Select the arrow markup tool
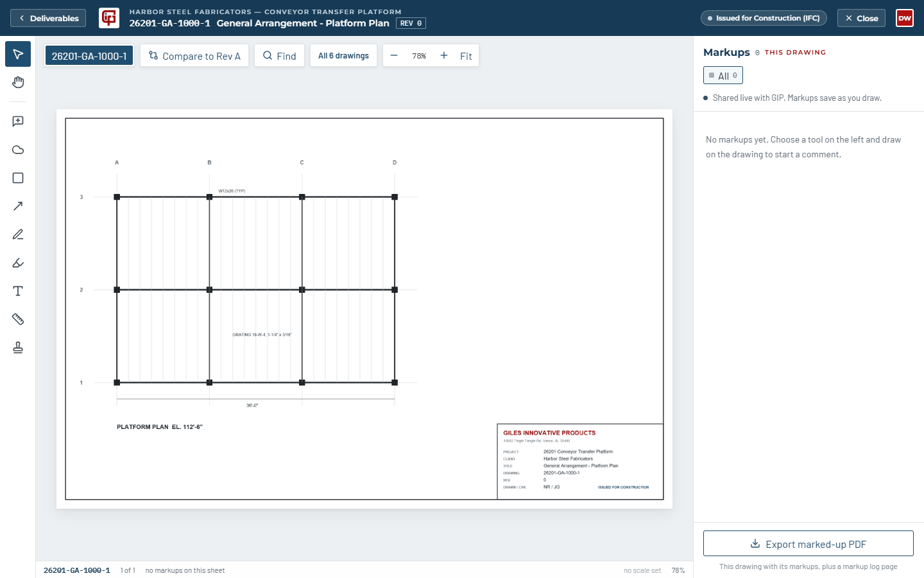 (x=18, y=206)
